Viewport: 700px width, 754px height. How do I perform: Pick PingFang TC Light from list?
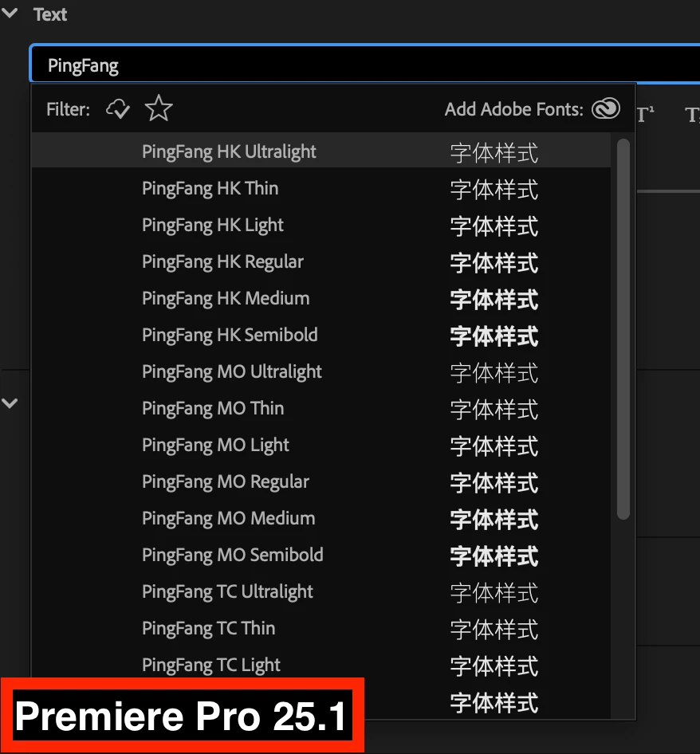[x=321, y=665]
